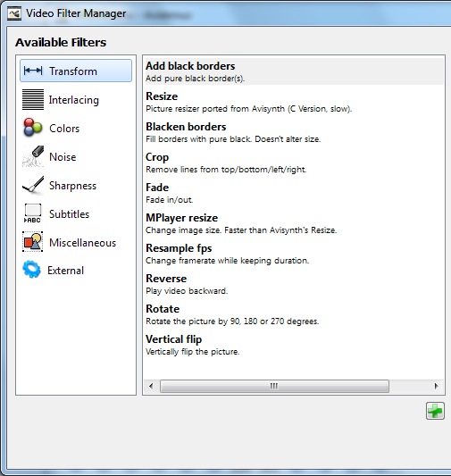Select the Transform category arrows icon

33,71
